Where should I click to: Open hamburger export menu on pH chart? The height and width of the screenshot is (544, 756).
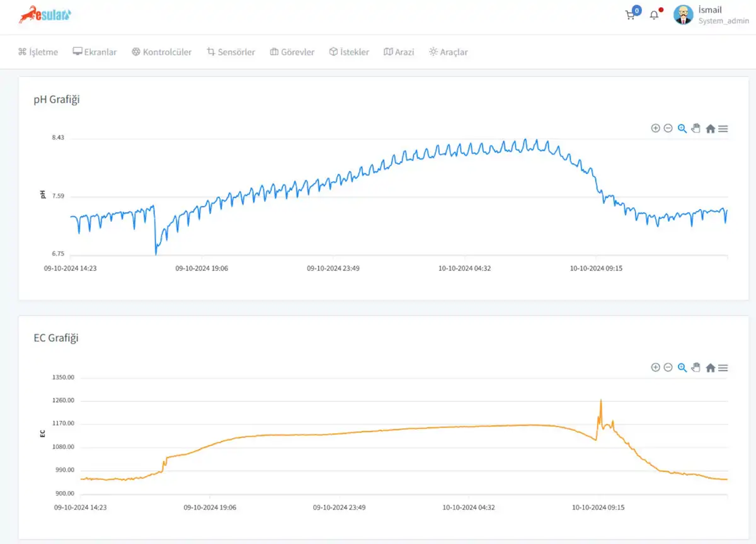click(723, 128)
